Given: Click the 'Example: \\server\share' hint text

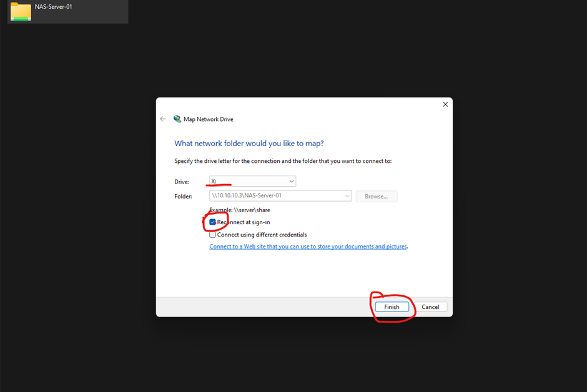Looking at the screenshot, I should click(x=240, y=210).
